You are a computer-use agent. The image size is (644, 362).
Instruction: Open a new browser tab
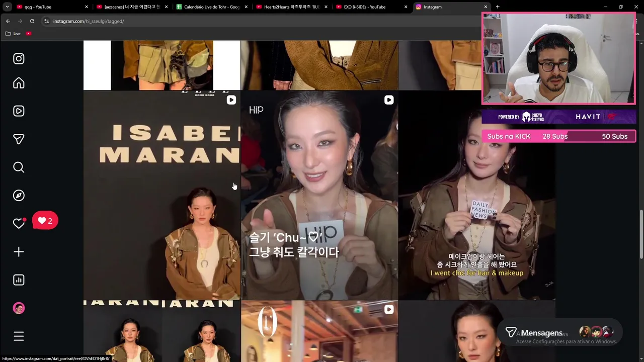(x=498, y=7)
